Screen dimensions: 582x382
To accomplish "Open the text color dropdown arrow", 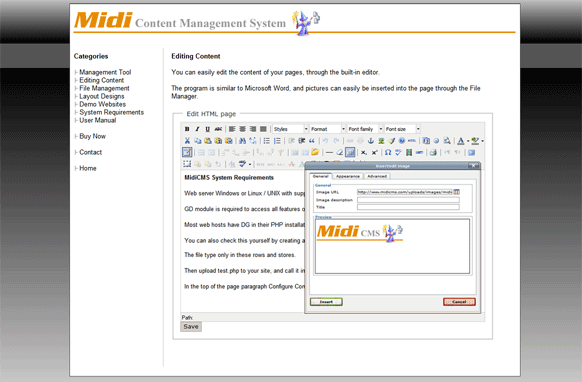I will (468, 141).
